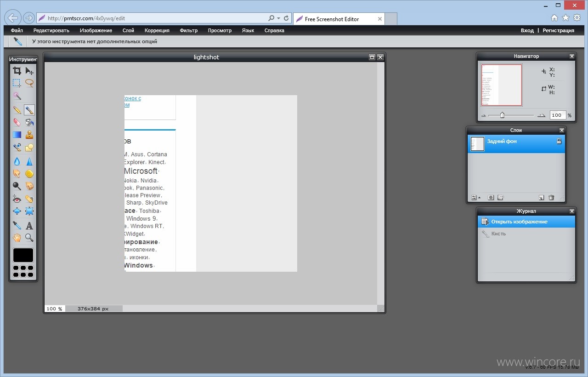
Task: Switch to Free Screenshot Editor tab
Action: point(339,19)
